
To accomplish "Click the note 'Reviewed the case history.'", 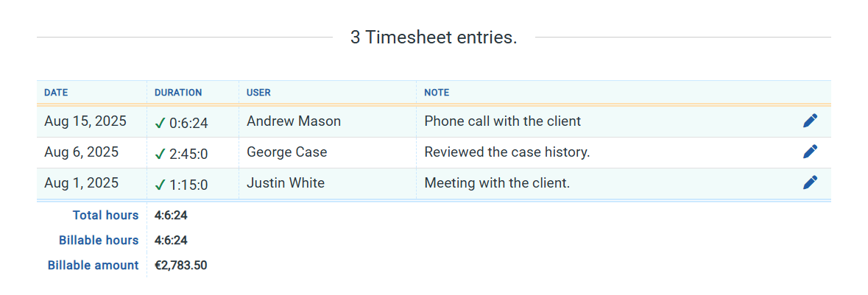I will point(507,152).
